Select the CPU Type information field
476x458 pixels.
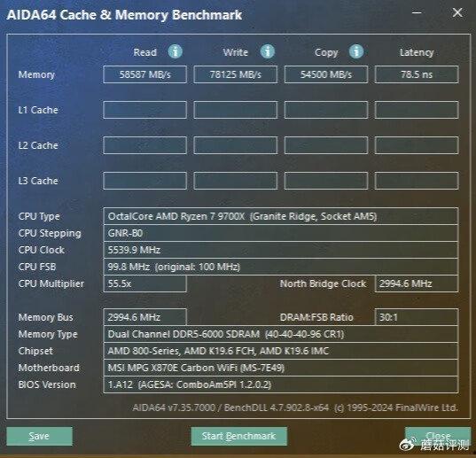[281, 216]
